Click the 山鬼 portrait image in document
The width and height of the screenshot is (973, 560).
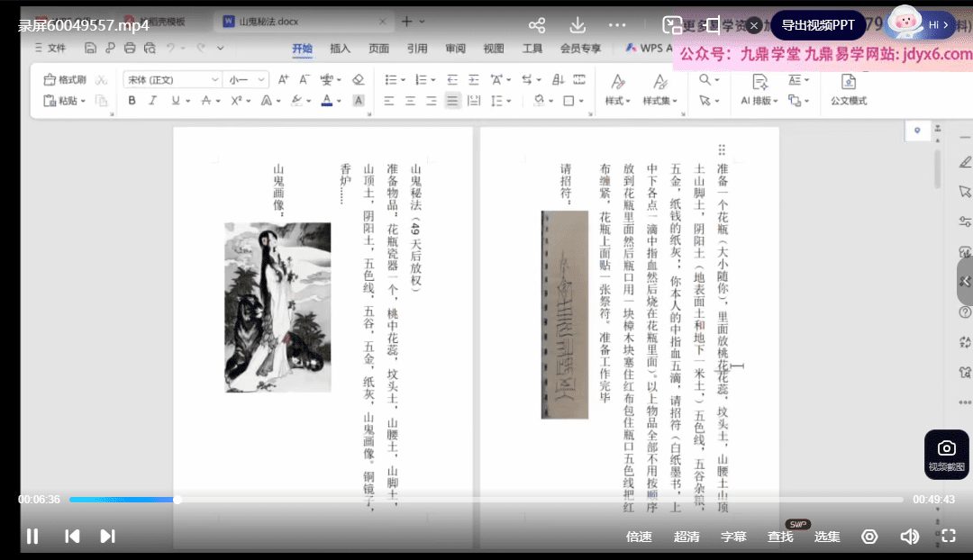[277, 307]
